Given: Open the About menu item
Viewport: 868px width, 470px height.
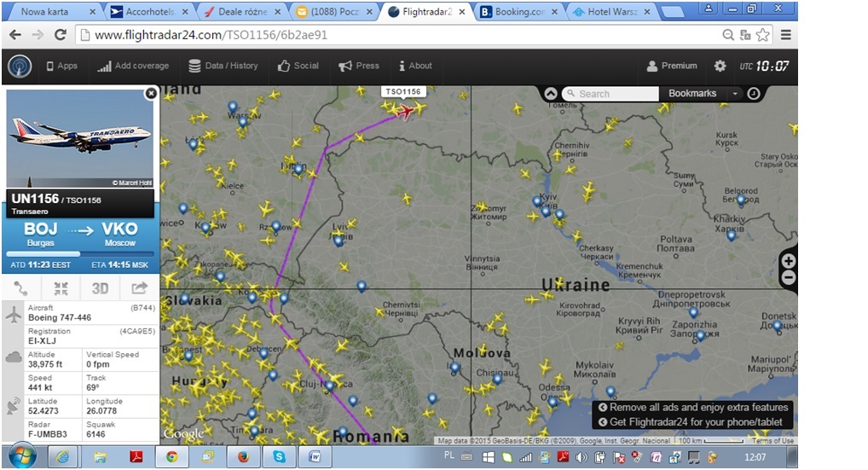Looking at the screenshot, I should [x=415, y=66].
